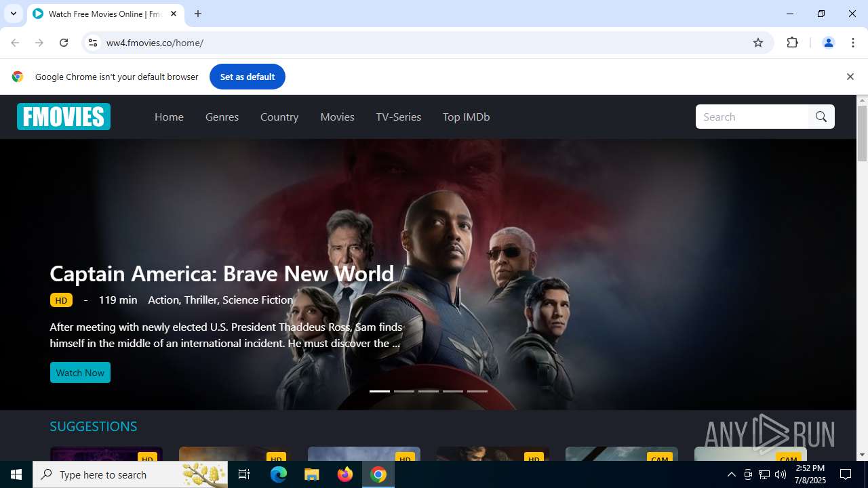Screen dimensions: 868x488
Task: Open the TV-Series section
Action: (399, 117)
